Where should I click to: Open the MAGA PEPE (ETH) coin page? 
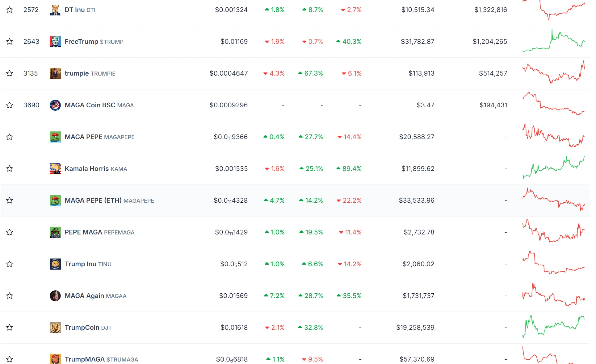pyautogui.click(x=93, y=201)
